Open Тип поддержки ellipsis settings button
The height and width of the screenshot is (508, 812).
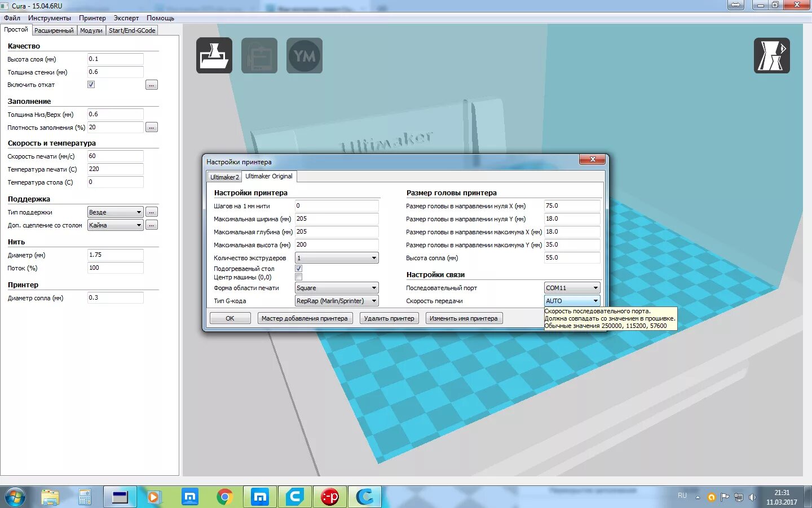click(151, 212)
